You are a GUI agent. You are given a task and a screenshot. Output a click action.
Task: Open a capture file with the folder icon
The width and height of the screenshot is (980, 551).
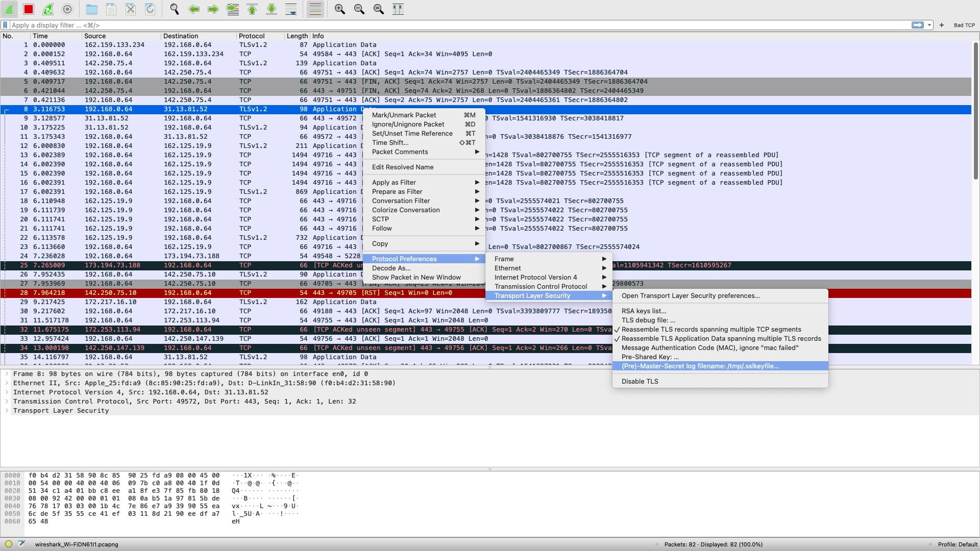(92, 9)
